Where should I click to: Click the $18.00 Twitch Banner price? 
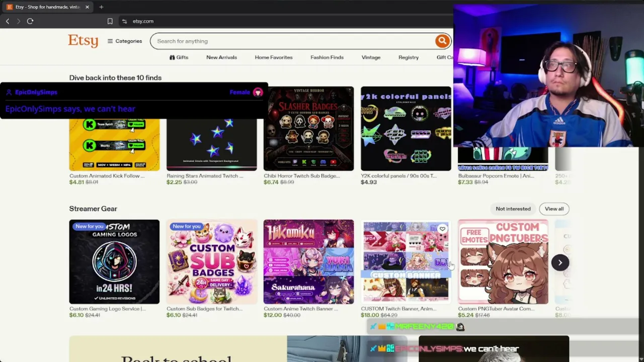370,315
